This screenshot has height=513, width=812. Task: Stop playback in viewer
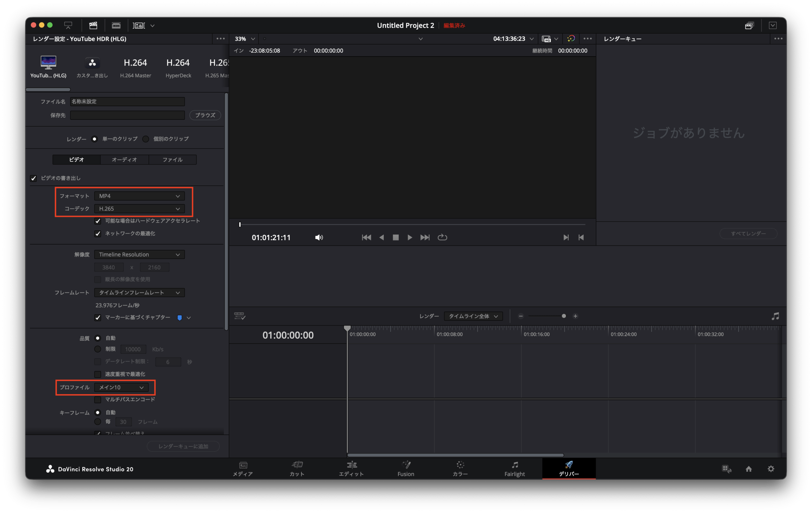[x=396, y=237]
